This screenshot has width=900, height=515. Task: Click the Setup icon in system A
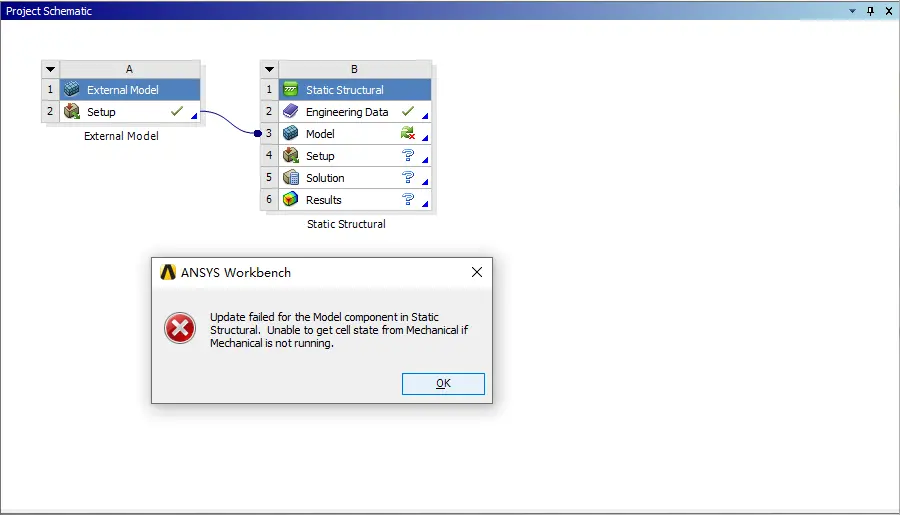pyautogui.click(x=72, y=111)
